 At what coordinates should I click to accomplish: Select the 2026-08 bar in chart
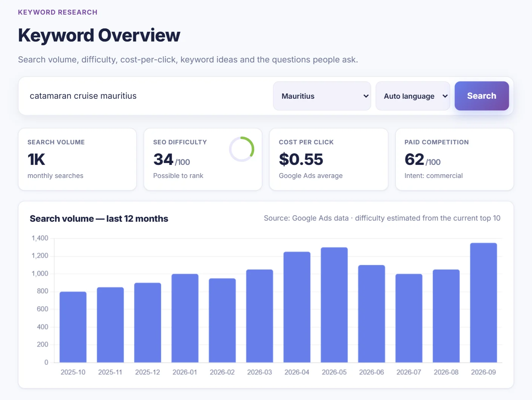(x=446, y=316)
